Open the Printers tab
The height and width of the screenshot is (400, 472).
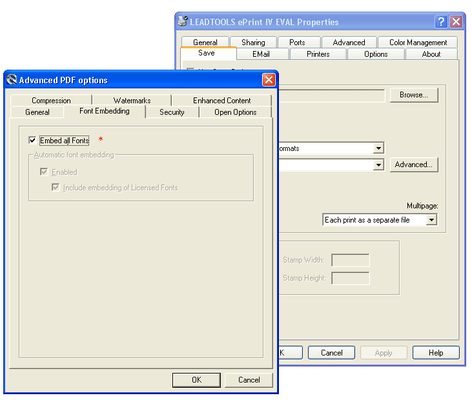318,54
